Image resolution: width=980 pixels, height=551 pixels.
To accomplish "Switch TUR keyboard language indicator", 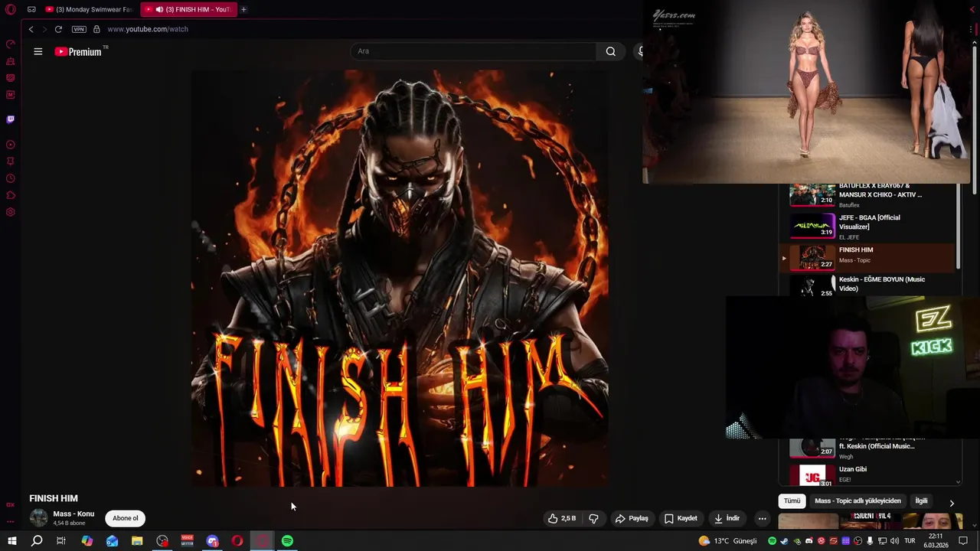I will click(x=910, y=541).
